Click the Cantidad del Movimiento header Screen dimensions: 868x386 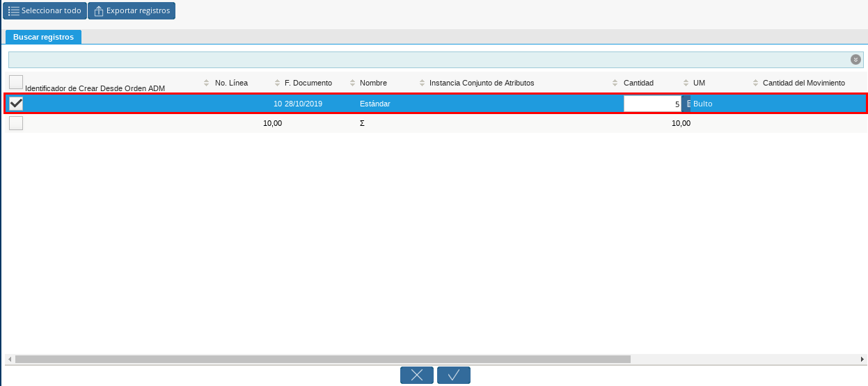(803, 83)
